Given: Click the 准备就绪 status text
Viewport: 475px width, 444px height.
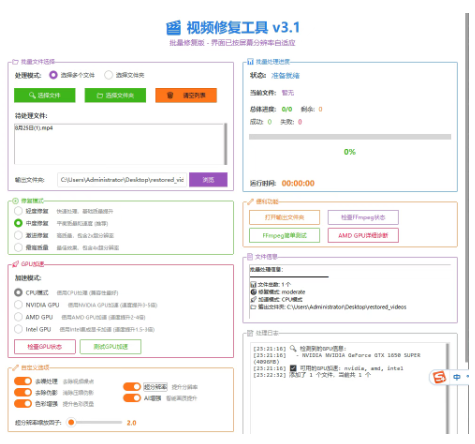Looking at the screenshot, I should (x=285, y=76).
